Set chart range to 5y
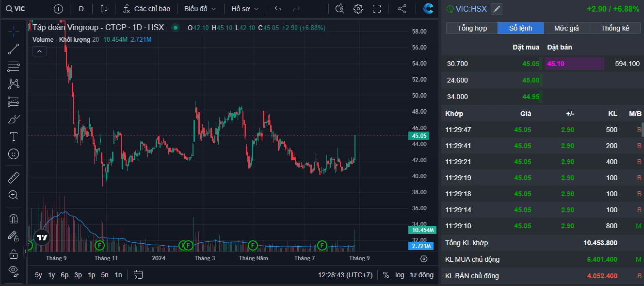Screen dimensions: 644x286 pos(38,275)
